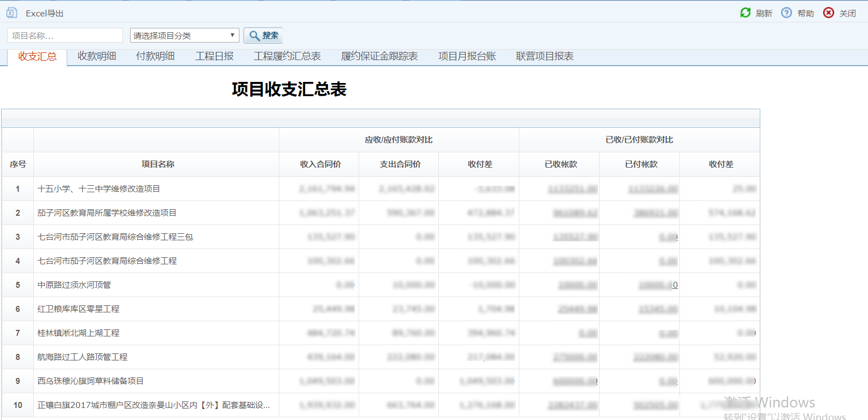Image resolution: width=868 pixels, height=420 pixels.
Task: Go to the 项目月报台账 tab
Action: [467, 56]
